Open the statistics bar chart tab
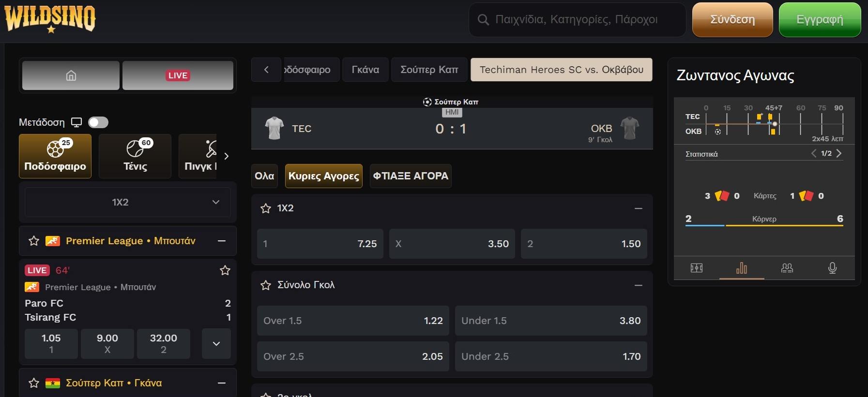 tap(742, 268)
